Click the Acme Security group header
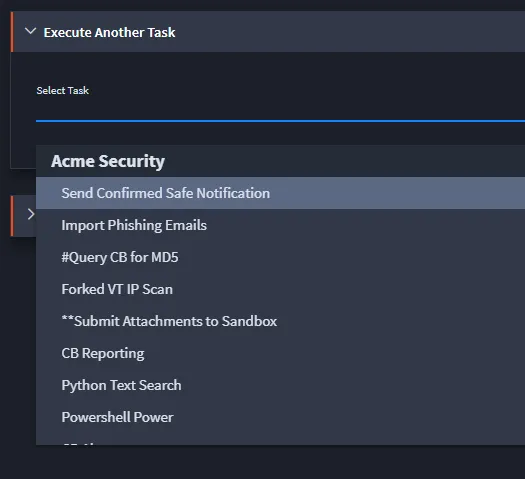 (x=108, y=161)
